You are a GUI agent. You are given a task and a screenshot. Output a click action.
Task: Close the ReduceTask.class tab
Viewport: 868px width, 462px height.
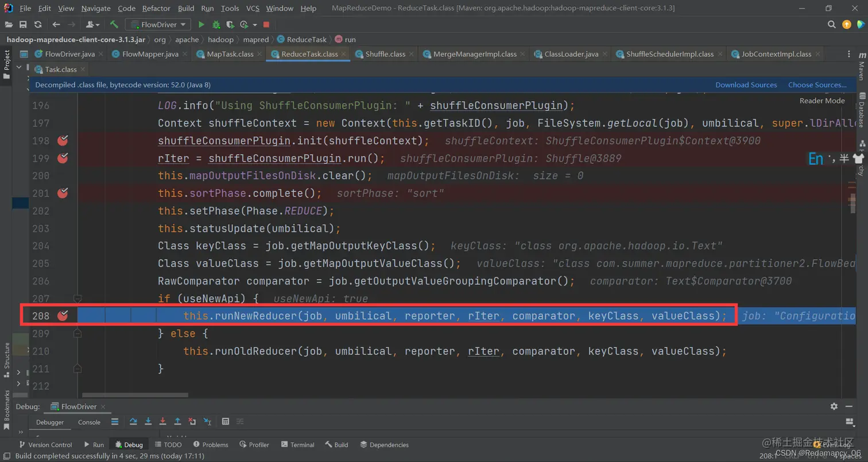(344, 54)
